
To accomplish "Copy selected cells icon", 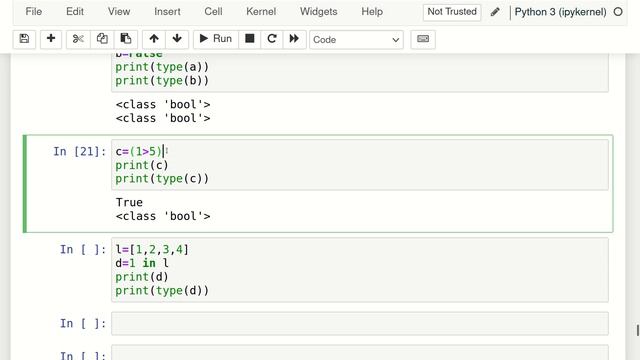I will 102,39.
